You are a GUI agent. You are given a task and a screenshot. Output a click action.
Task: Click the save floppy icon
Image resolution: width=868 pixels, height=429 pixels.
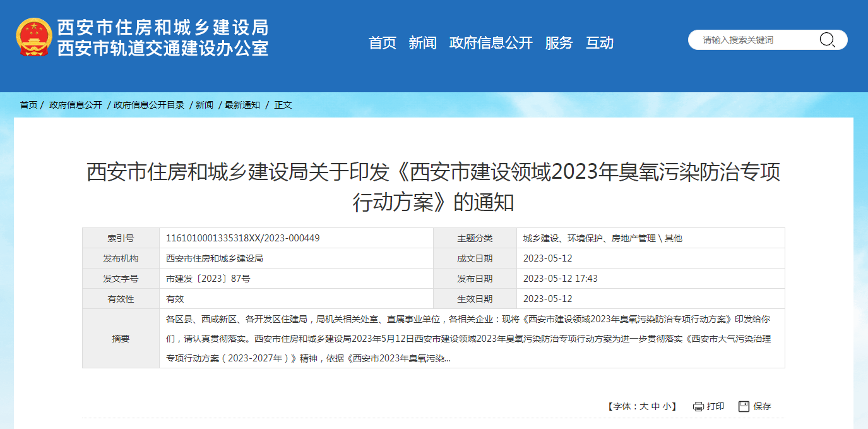pyautogui.click(x=744, y=406)
